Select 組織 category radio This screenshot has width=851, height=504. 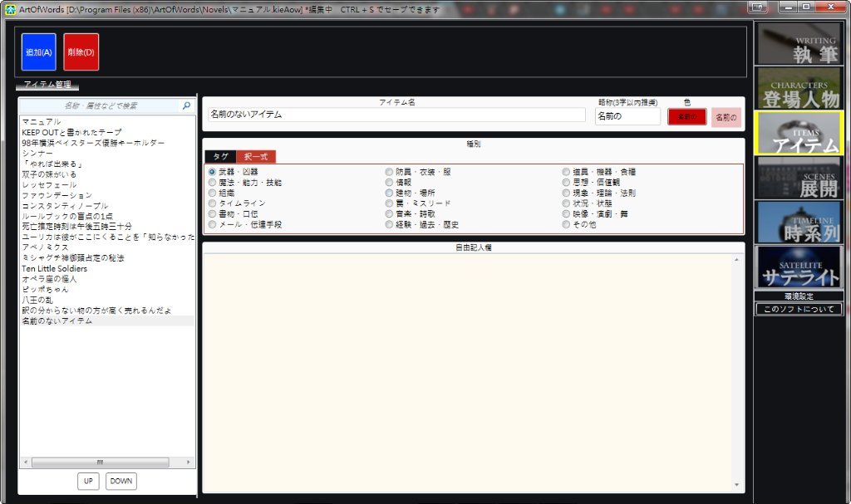[212, 193]
